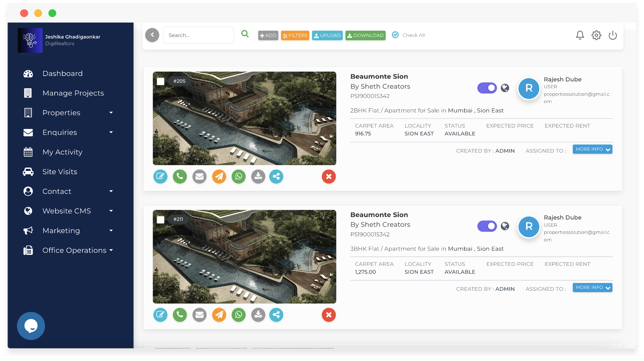
Task: Click the share icon for listing #211
Action: (x=276, y=315)
